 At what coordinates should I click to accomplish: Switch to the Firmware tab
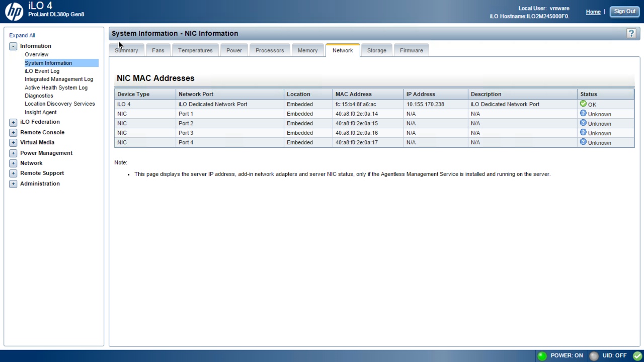[411, 50]
